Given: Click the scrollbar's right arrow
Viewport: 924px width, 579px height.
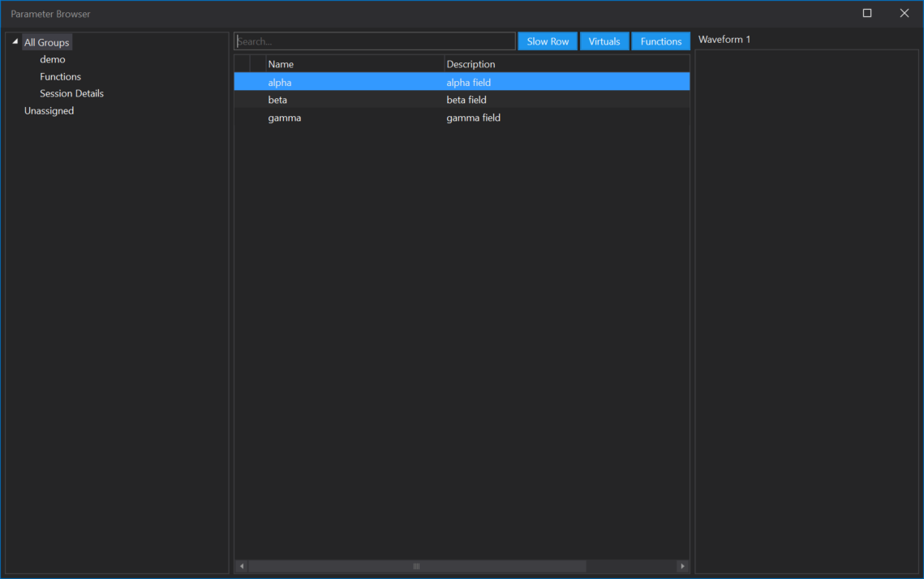Looking at the screenshot, I should point(682,566).
